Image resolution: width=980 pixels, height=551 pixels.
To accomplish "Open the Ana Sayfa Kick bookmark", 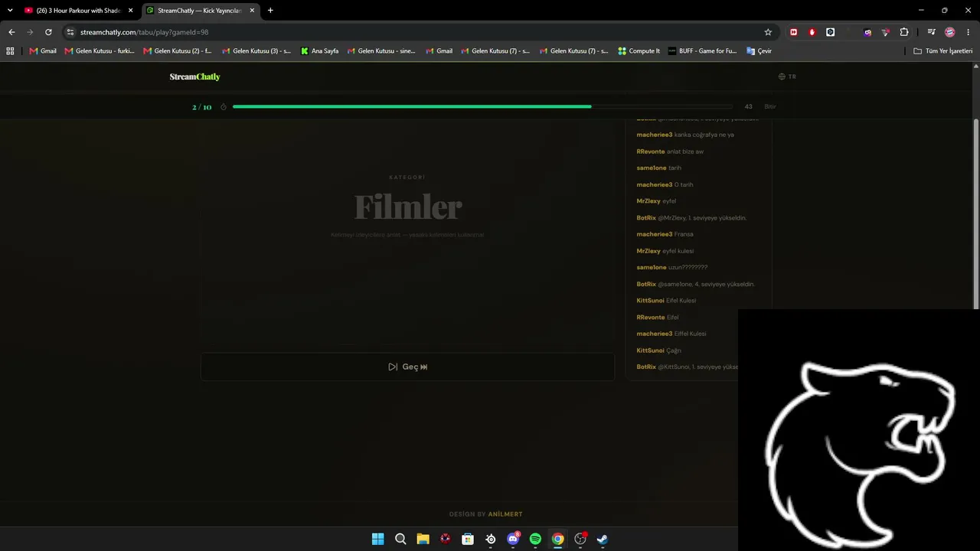I will pyautogui.click(x=320, y=51).
